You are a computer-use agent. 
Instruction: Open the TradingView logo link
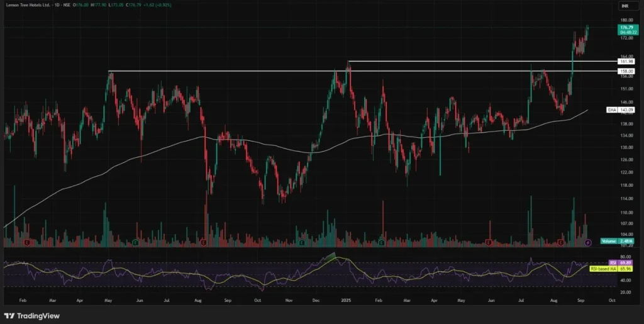click(31, 316)
